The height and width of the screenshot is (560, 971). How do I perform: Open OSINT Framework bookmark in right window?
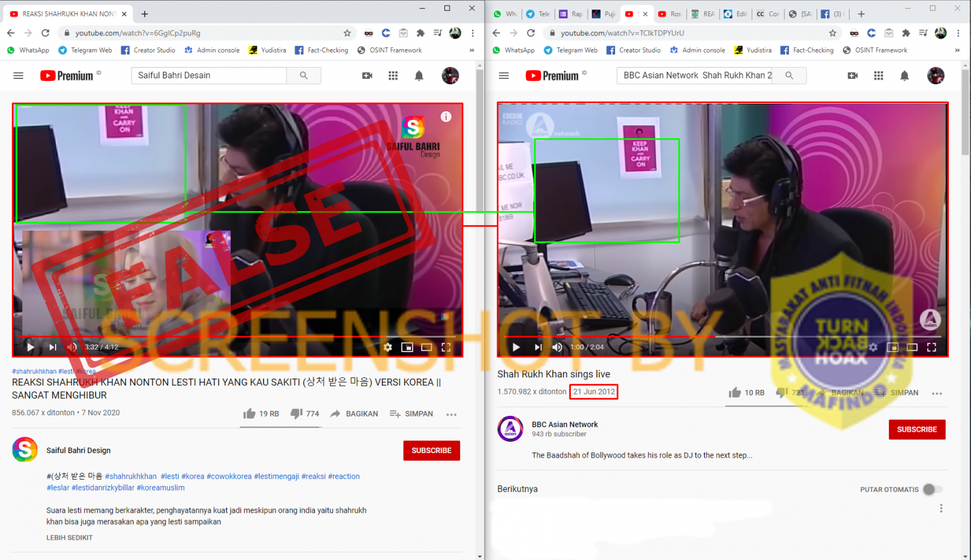875,50
